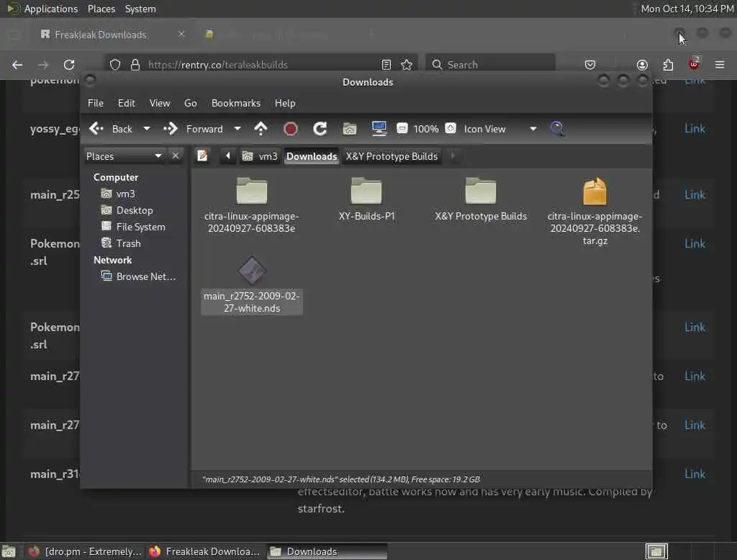This screenshot has width=737, height=560.
Task: Go back using the file manager Back arrow
Action: tap(96, 128)
